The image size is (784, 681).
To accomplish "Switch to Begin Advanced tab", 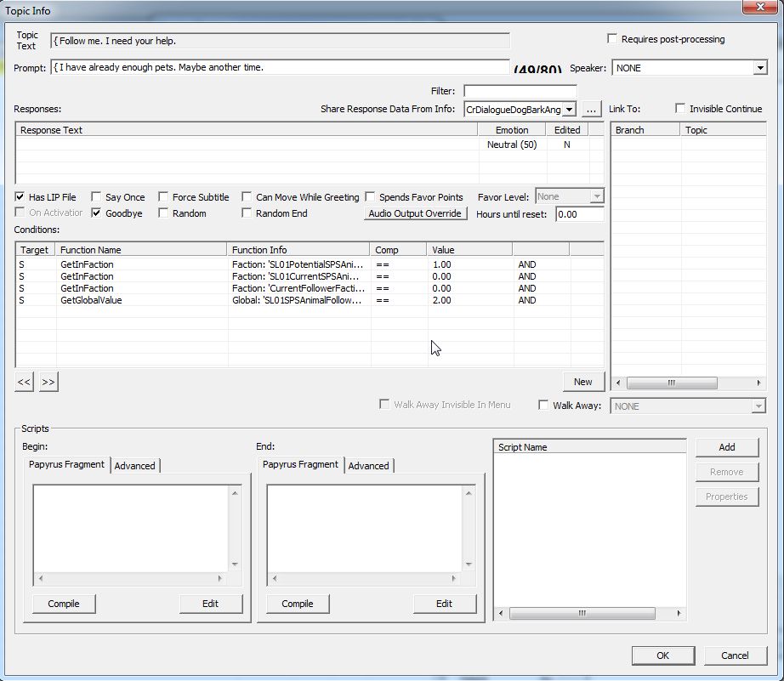I will point(134,466).
